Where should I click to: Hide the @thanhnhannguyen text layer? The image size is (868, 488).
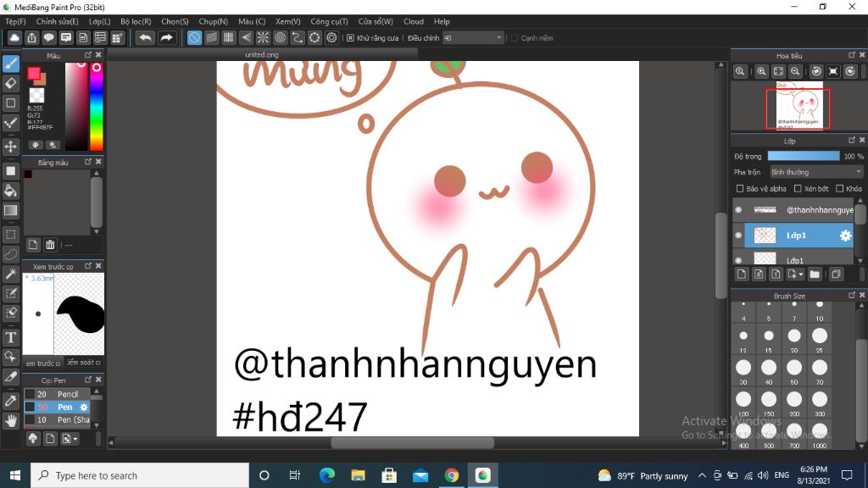click(738, 210)
